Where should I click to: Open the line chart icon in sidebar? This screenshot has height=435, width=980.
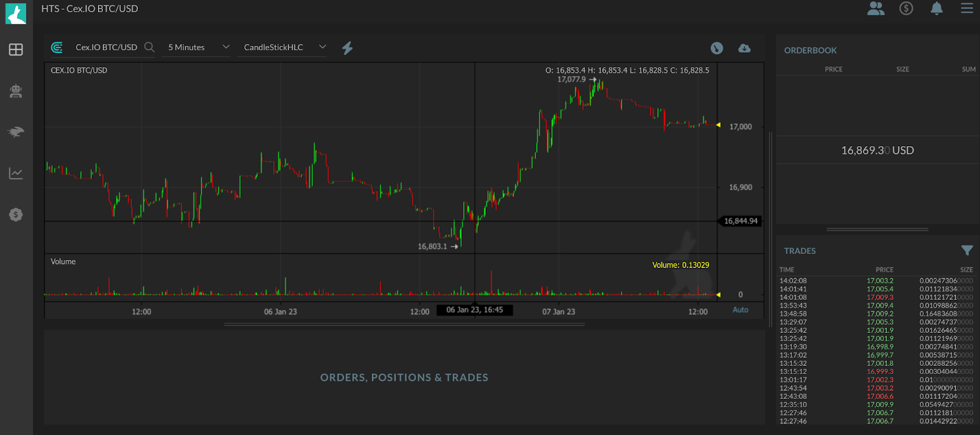[16, 174]
